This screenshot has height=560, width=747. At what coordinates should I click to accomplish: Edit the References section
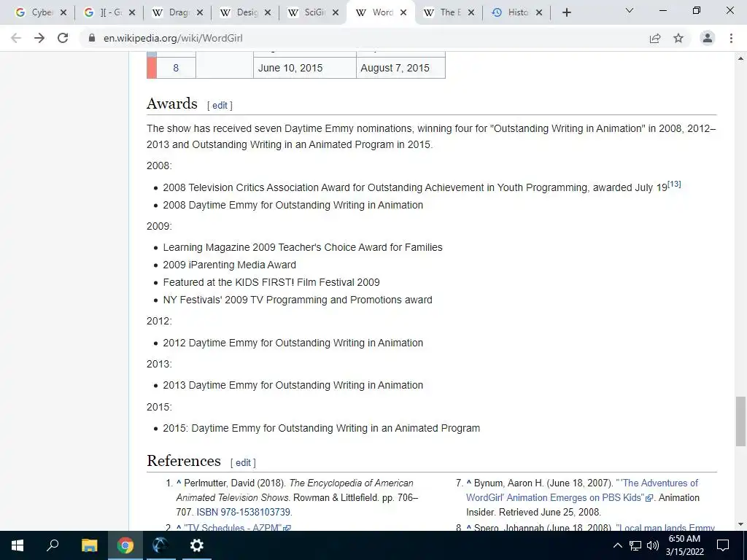coord(243,462)
